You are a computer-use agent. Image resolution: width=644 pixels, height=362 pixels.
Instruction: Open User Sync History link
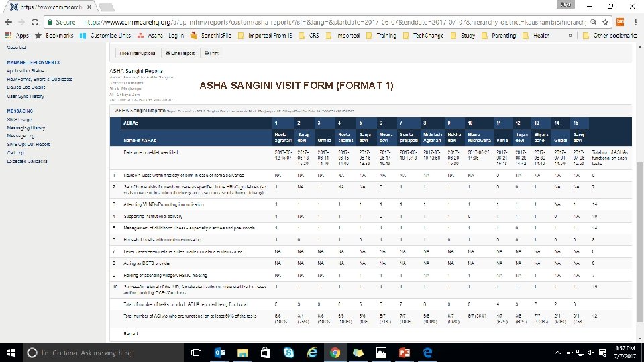[x=25, y=96]
